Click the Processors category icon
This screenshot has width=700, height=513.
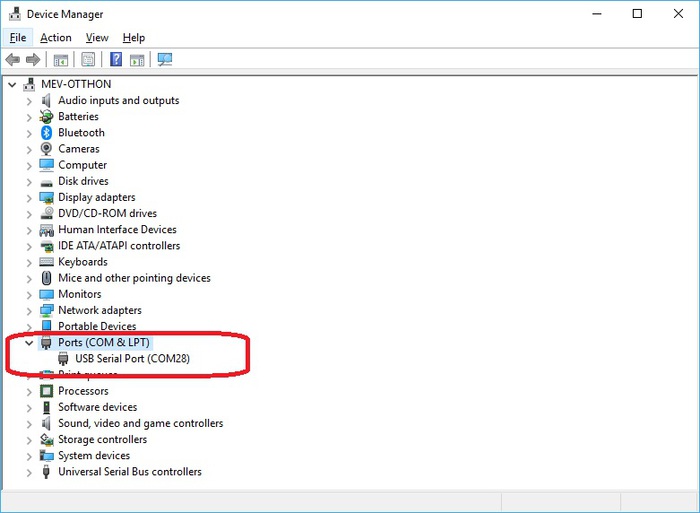(46, 391)
